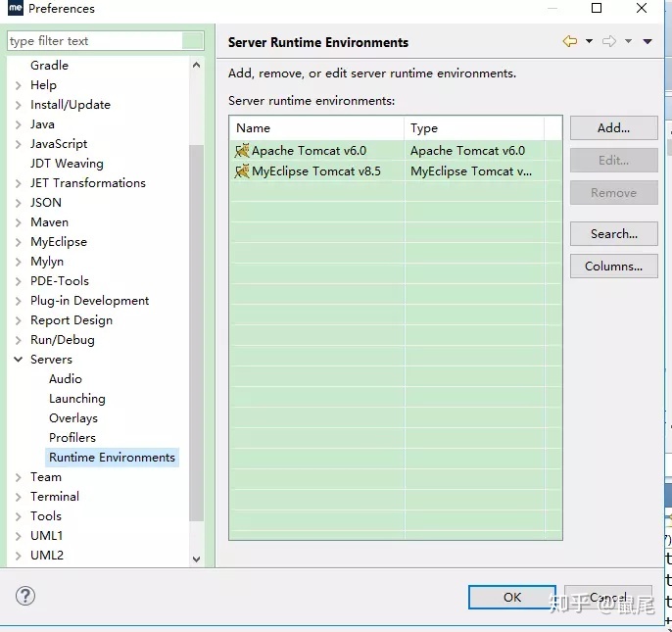Close the Preferences dialog

tap(642, 8)
